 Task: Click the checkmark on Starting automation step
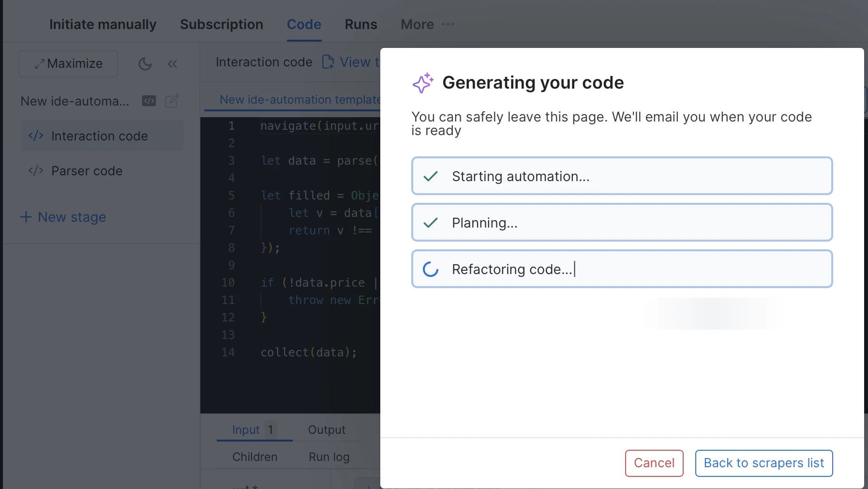(431, 176)
